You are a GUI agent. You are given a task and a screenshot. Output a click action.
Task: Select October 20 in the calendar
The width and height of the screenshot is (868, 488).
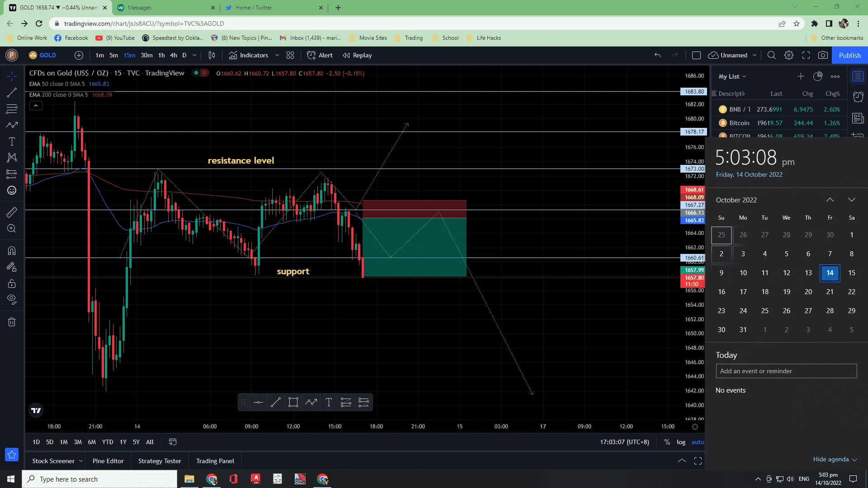(x=808, y=292)
